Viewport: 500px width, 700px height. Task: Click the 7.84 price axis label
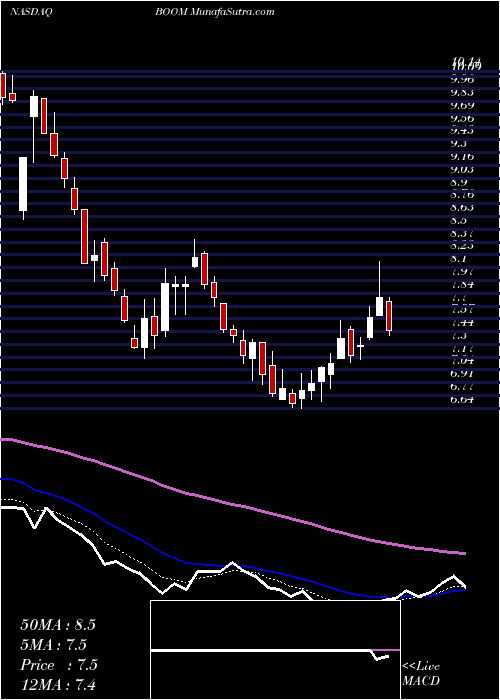pyautogui.click(x=462, y=284)
